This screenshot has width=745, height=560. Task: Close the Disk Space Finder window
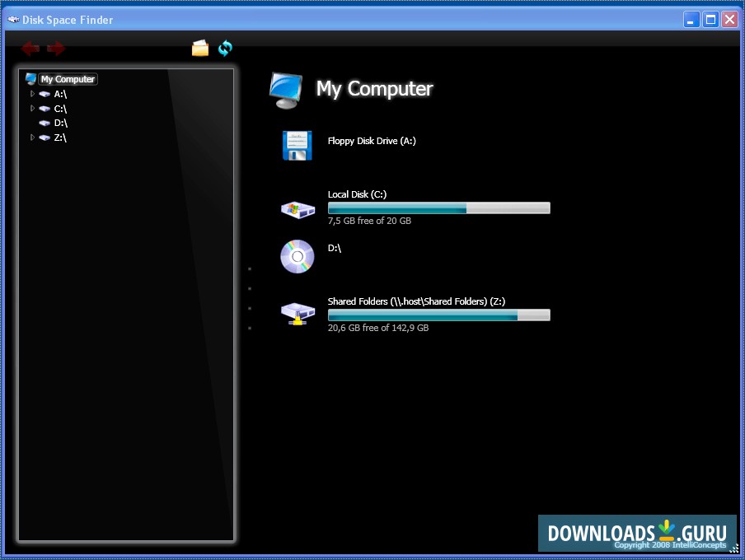pyautogui.click(x=730, y=20)
